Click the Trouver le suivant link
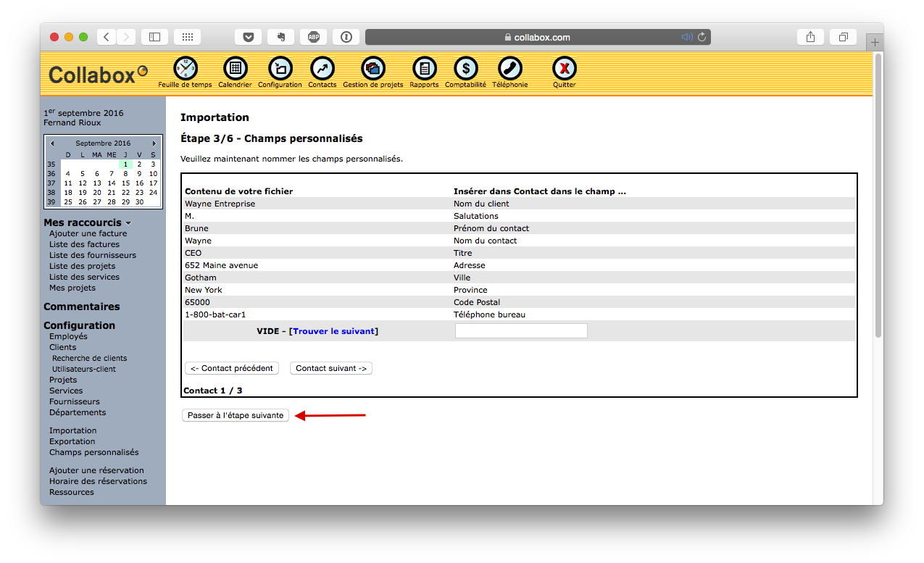924x563 pixels. click(333, 330)
